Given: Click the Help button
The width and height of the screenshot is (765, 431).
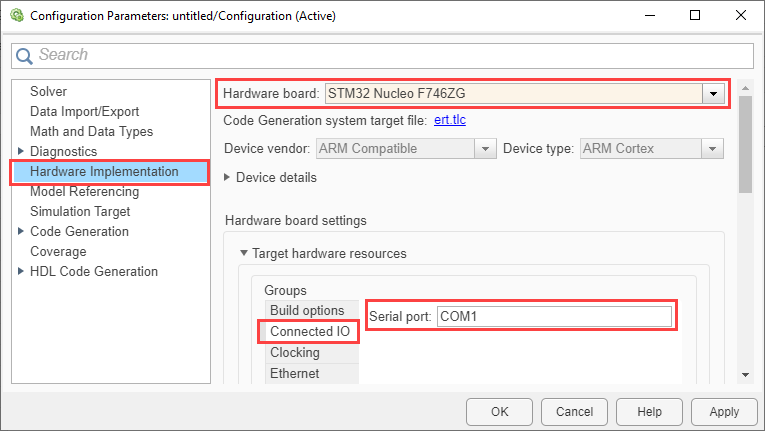Looking at the screenshot, I should pyautogui.click(x=649, y=411).
